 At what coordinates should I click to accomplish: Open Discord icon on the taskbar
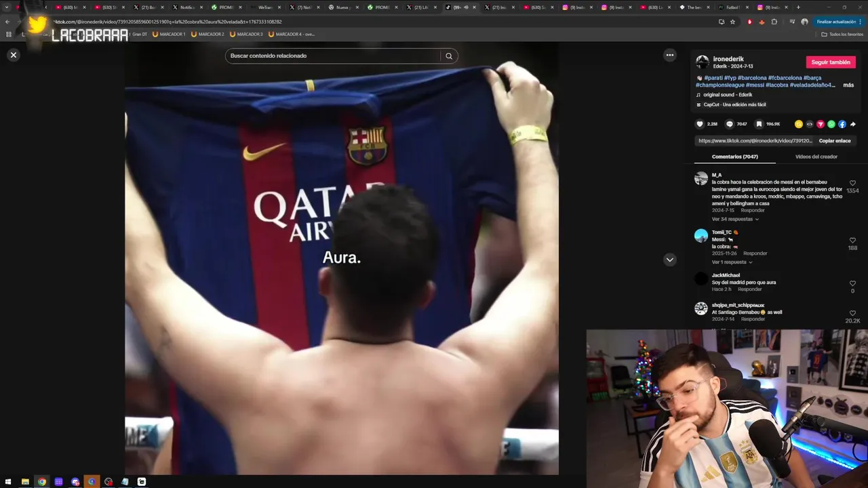pos(75,482)
